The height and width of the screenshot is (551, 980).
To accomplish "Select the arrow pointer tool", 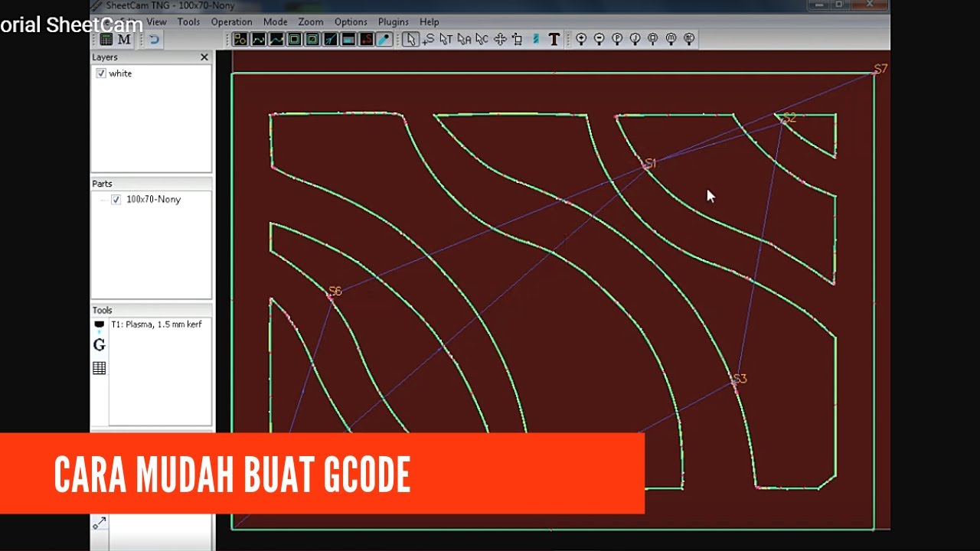I will pyautogui.click(x=410, y=39).
